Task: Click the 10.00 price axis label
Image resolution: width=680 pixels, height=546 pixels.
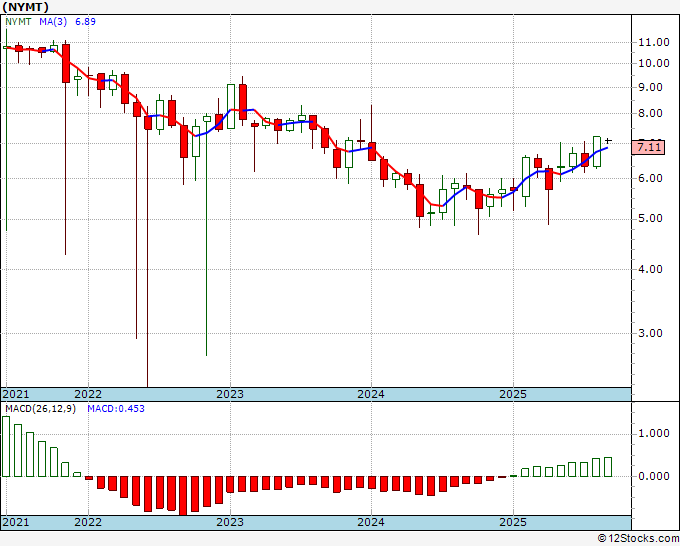Action: pos(654,63)
